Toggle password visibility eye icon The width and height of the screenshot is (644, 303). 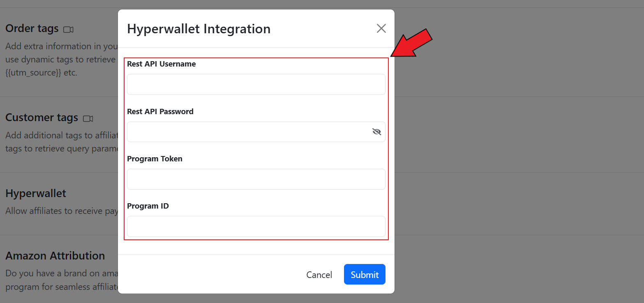pyautogui.click(x=376, y=132)
